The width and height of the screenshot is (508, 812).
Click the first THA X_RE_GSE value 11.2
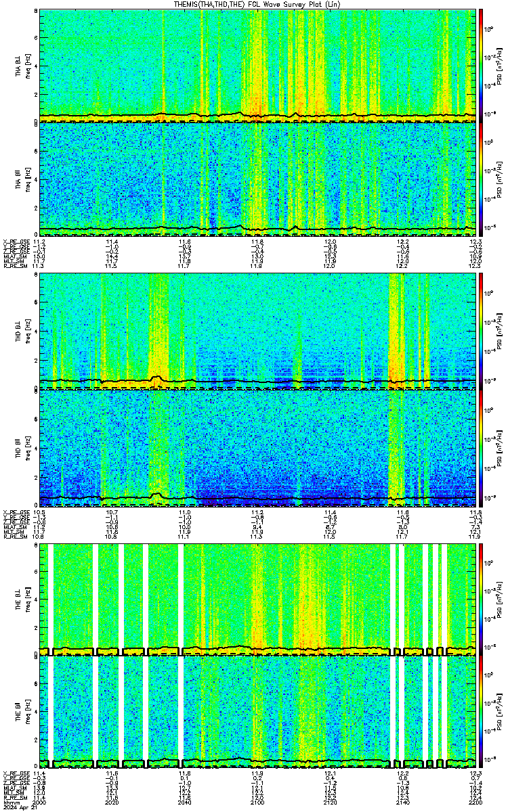(39, 242)
